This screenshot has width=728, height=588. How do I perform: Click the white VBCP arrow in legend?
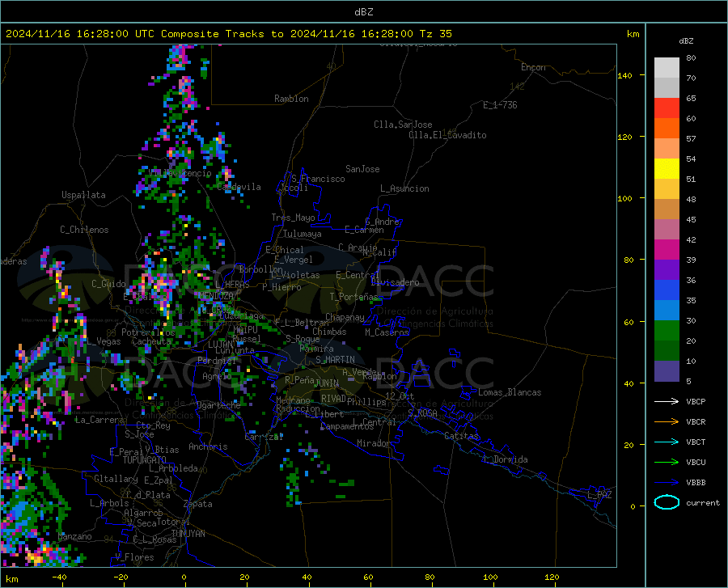tap(667, 401)
